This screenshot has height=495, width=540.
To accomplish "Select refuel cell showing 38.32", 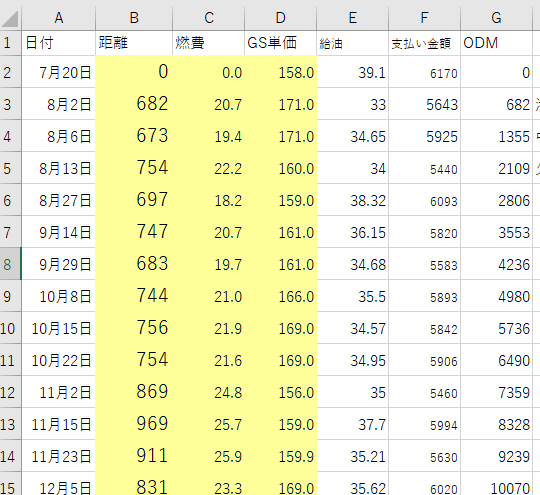I will click(x=352, y=200).
